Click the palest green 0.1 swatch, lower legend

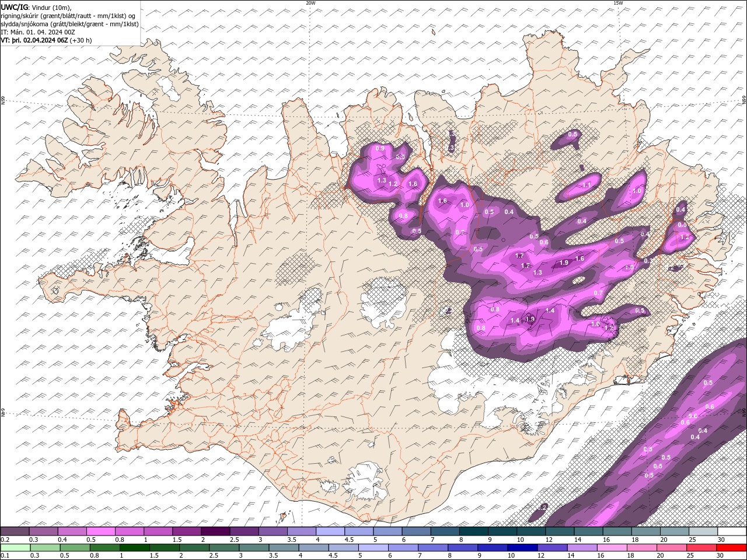click(16, 548)
